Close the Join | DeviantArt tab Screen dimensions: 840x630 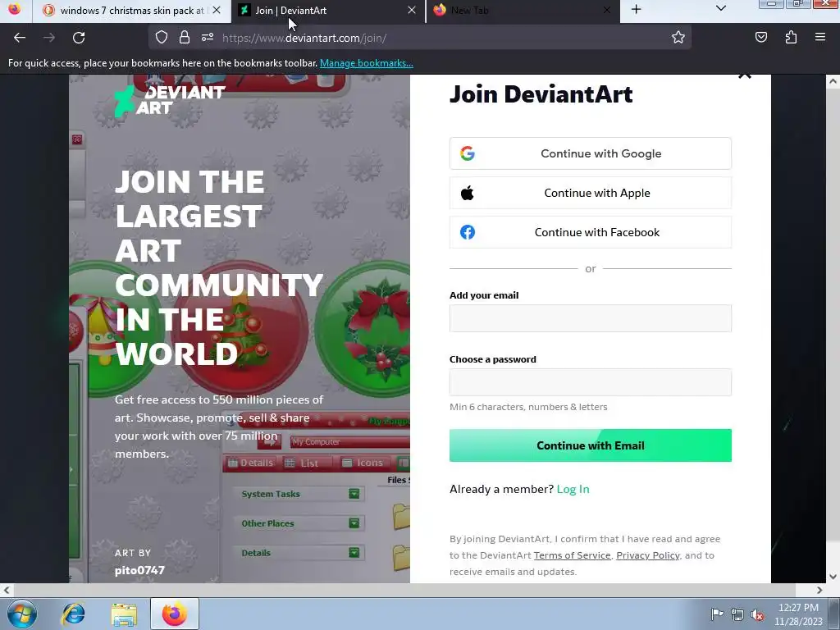click(x=412, y=10)
